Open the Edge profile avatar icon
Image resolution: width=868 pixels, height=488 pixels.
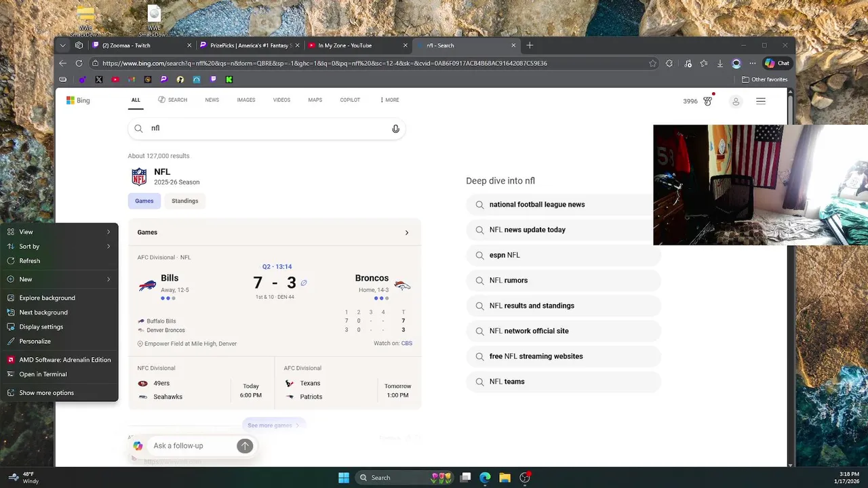click(x=736, y=63)
